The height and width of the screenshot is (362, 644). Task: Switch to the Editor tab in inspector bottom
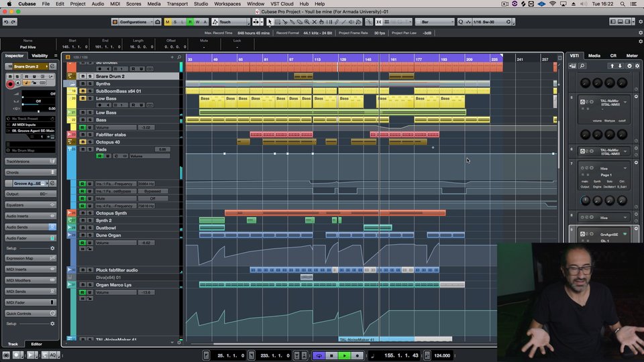[x=36, y=344]
